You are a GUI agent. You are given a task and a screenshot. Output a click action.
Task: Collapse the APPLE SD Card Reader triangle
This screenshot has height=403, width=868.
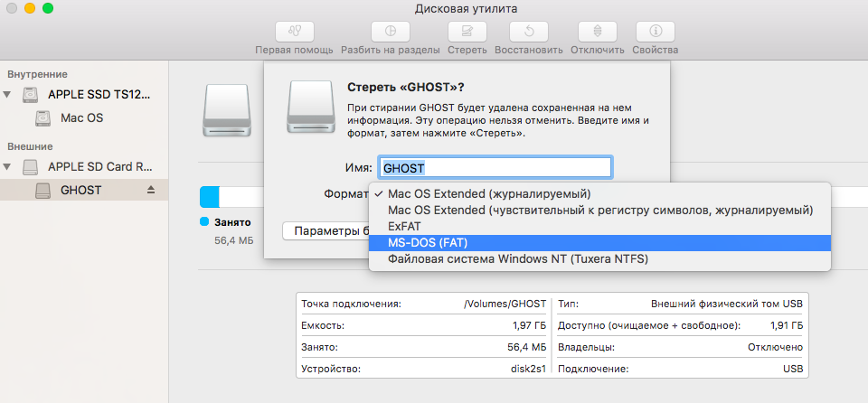tap(7, 166)
